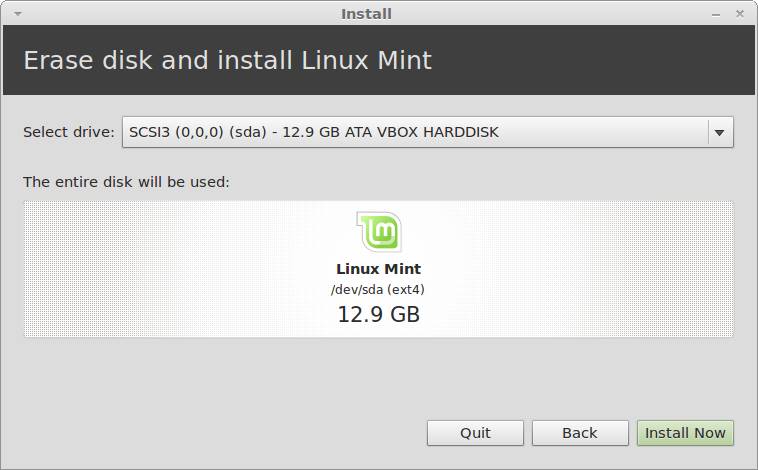Click the 12.9 GB size label
The width and height of the screenshot is (758, 470).
378,314
